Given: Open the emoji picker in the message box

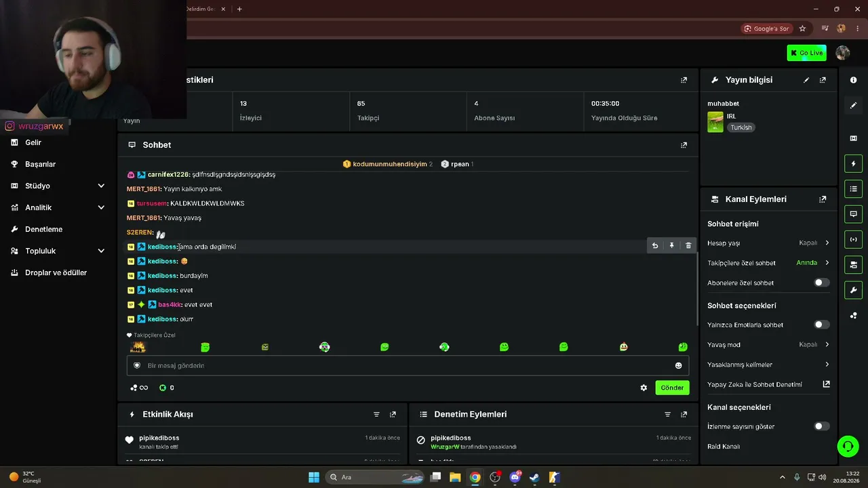Looking at the screenshot, I should (678, 365).
